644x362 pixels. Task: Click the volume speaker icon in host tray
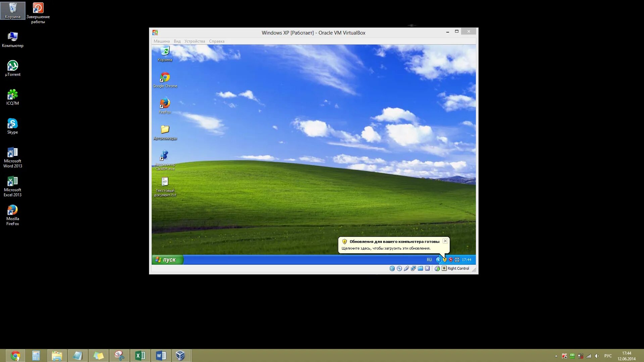(597, 356)
